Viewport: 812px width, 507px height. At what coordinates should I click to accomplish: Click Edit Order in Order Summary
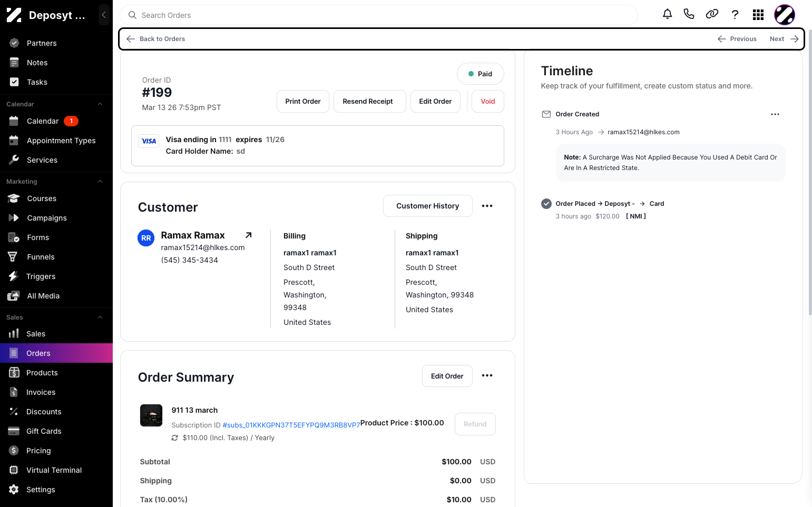coord(447,376)
